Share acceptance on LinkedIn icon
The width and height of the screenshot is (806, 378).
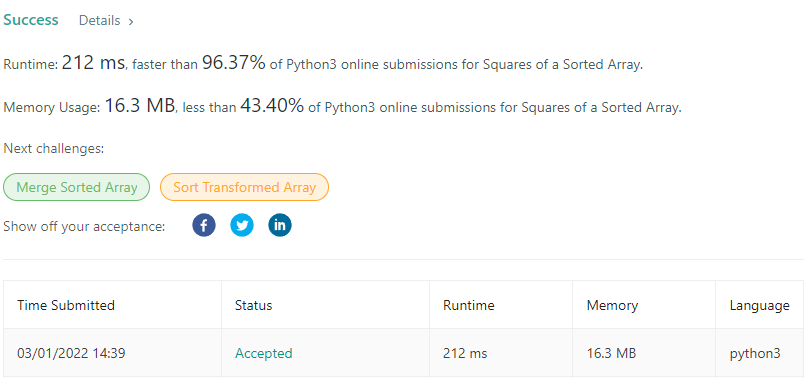tap(280, 225)
